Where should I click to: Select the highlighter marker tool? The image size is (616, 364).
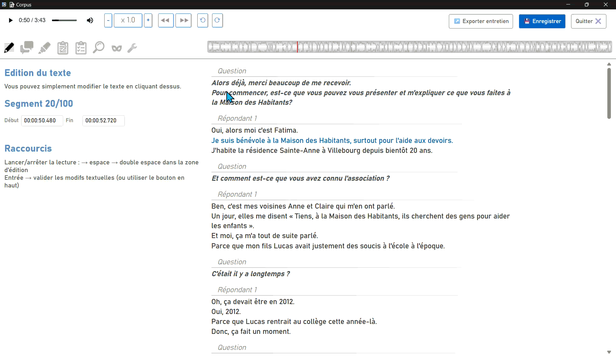[45, 48]
